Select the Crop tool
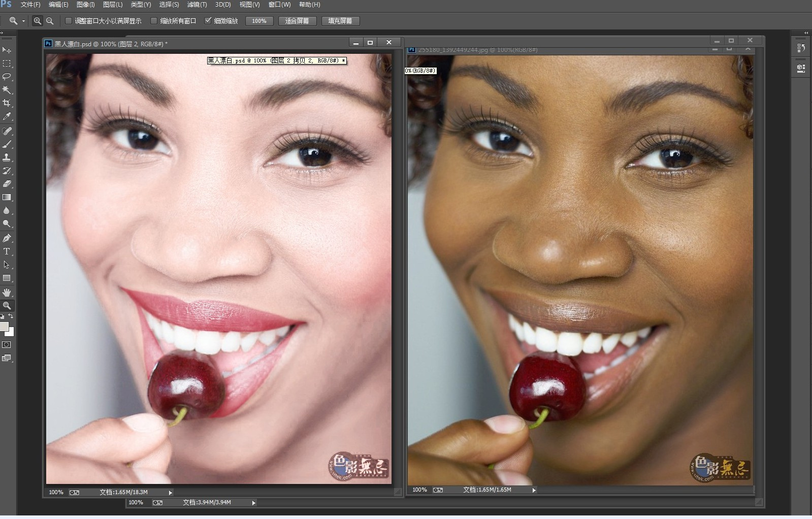Screen dimensions: 812x519 point(7,103)
